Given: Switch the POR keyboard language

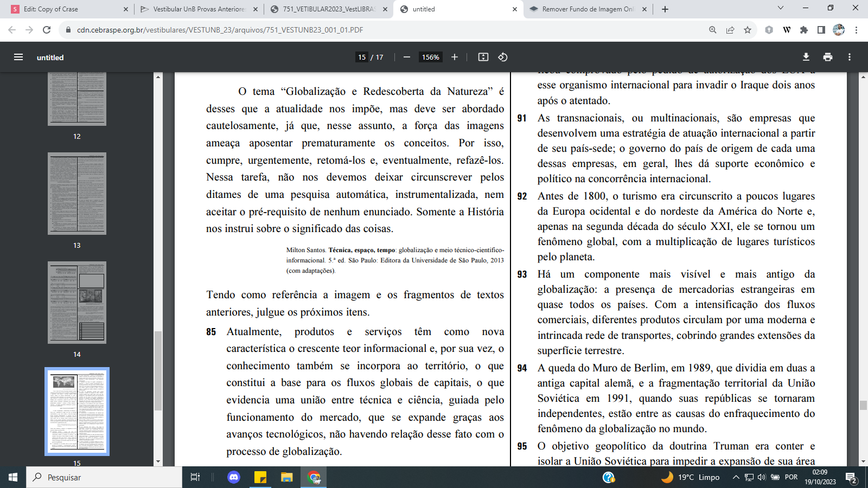Looking at the screenshot, I should coord(792,477).
